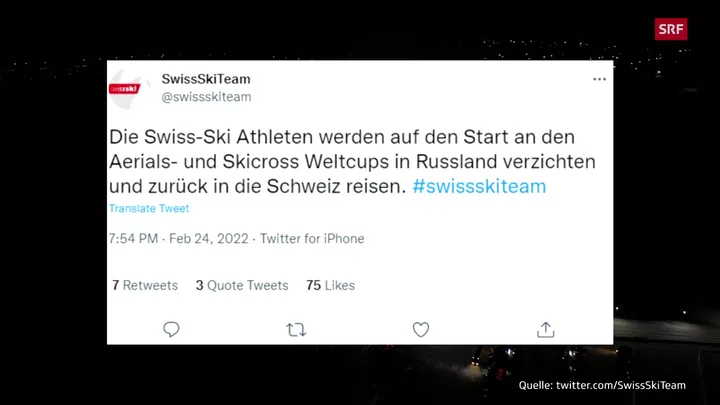Click the Quelle twitter.com/SwissSkiTeam caption

point(602,385)
